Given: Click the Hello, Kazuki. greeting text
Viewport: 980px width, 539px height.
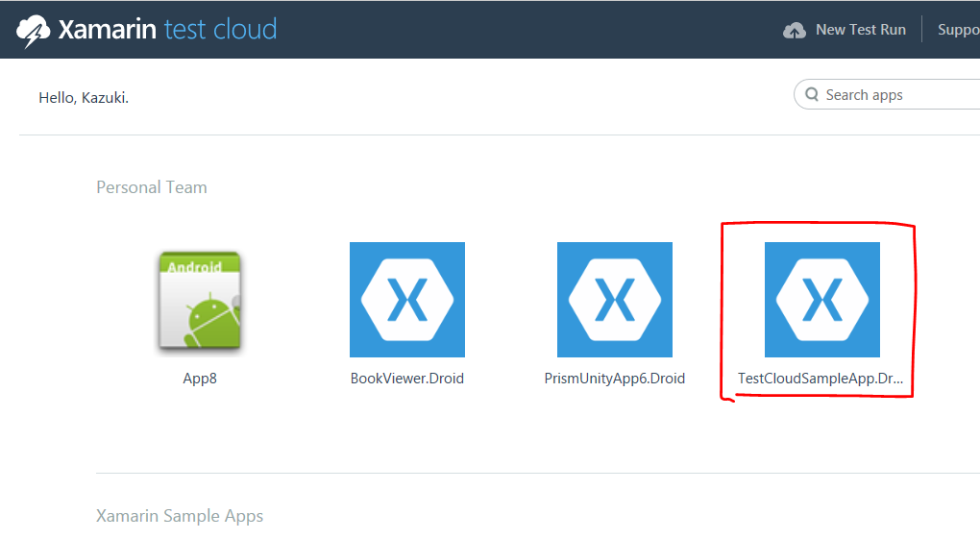Looking at the screenshot, I should point(84,98).
